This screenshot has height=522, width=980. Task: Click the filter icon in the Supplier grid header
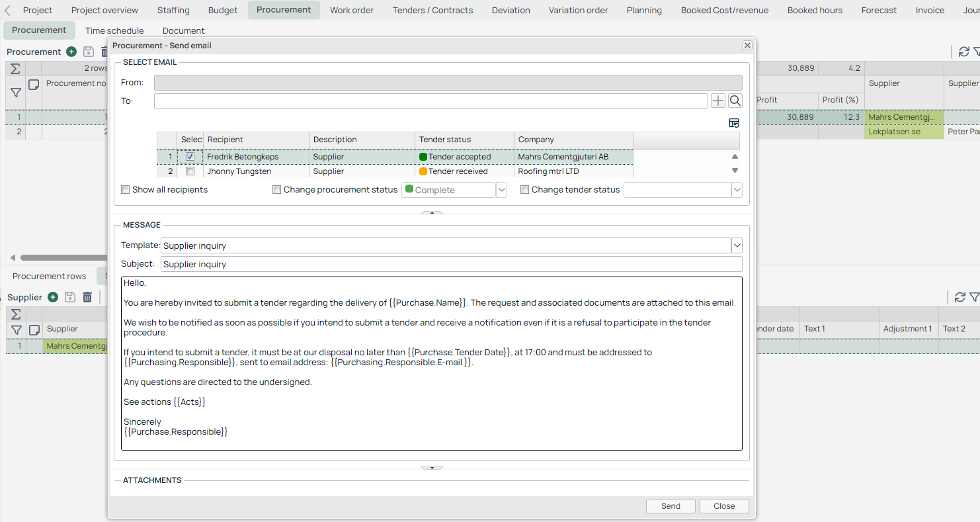click(17, 329)
